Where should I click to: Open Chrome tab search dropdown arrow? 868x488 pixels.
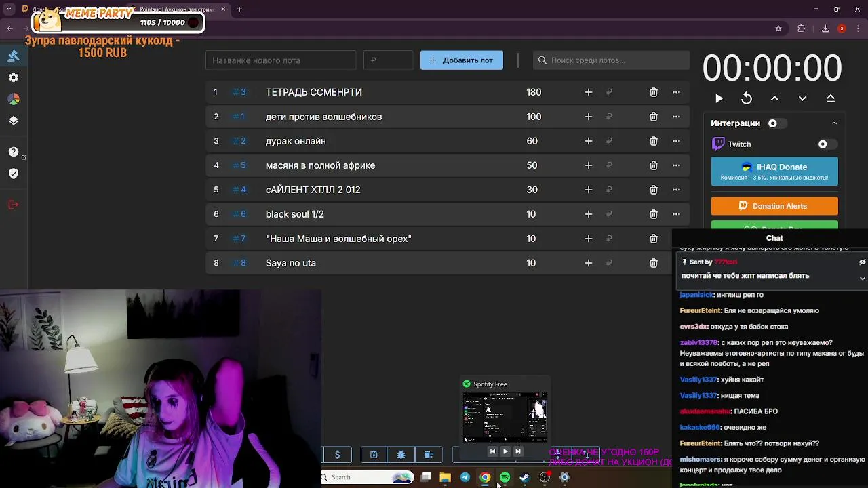click(x=9, y=9)
